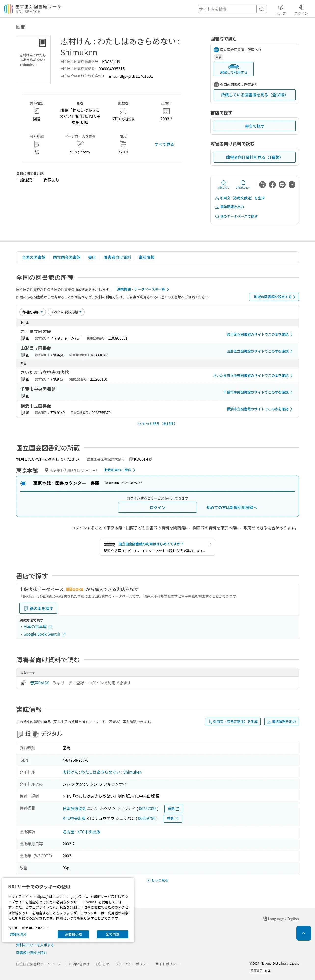Select 東京本館：図書カウンター radio button
Viewport: 315px width, 980px height.
click(23, 483)
